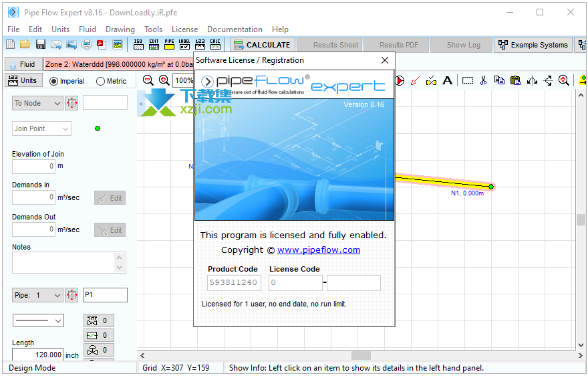Image resolution: width=588 pixels, height=376 pixels.
Task: Open the Join Point type dropdown
Action: [x=41, y=128]
